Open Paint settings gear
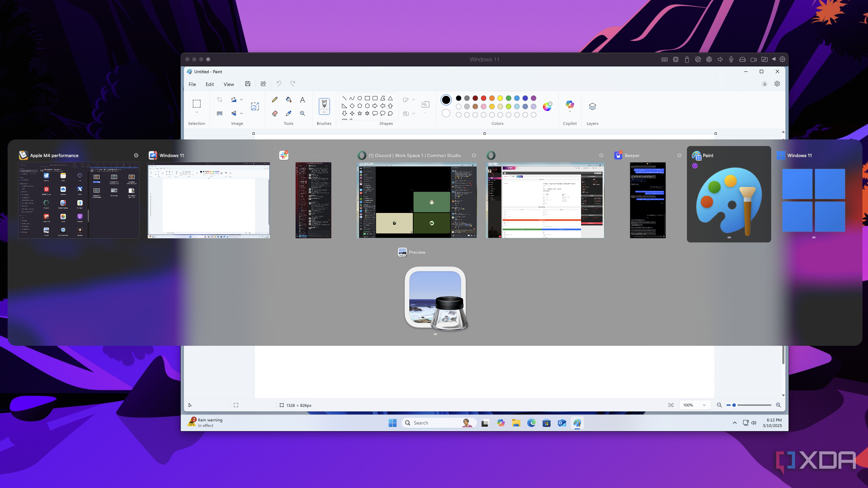 (777, 84)
